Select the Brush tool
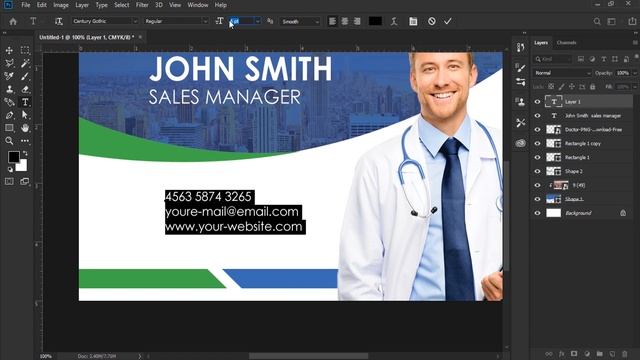640x360 pixels. tap(25, 76)
